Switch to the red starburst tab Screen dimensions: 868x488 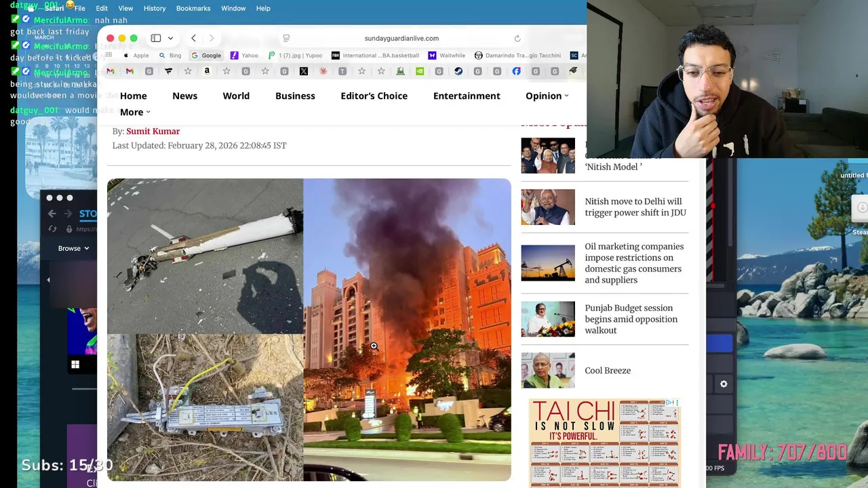323,71
